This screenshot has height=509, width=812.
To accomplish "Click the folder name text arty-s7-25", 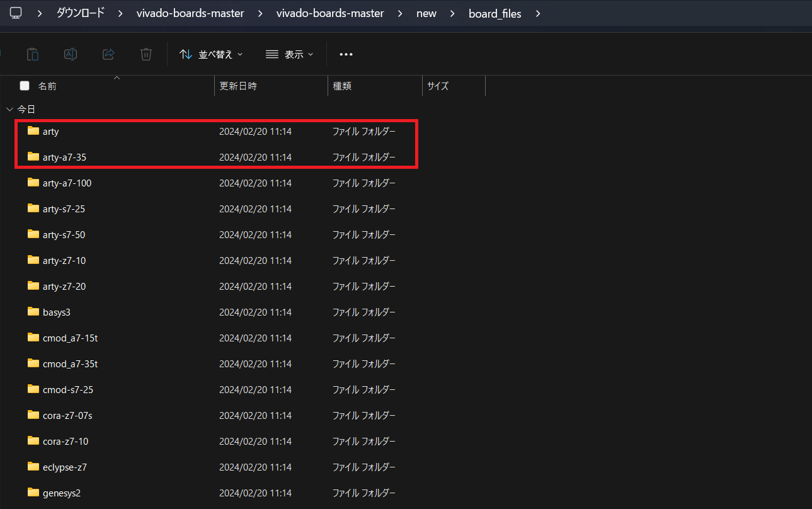I will click(64, 209).
